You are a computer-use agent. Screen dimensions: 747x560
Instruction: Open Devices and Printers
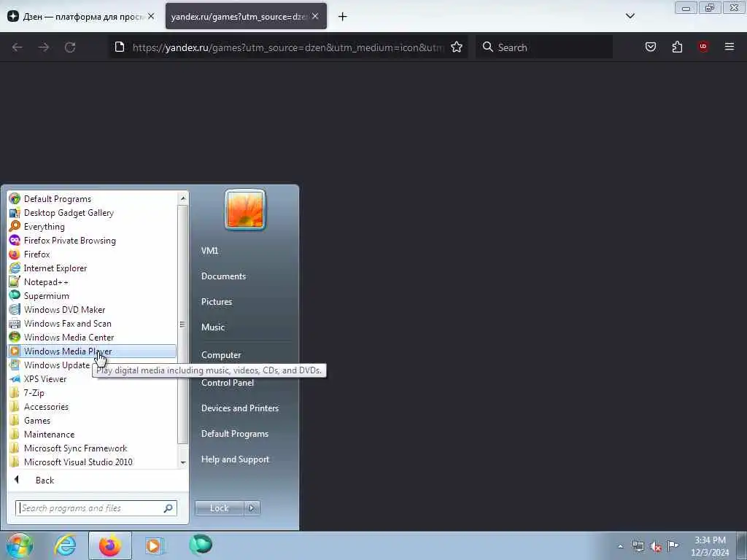click(x=239, y=408)
